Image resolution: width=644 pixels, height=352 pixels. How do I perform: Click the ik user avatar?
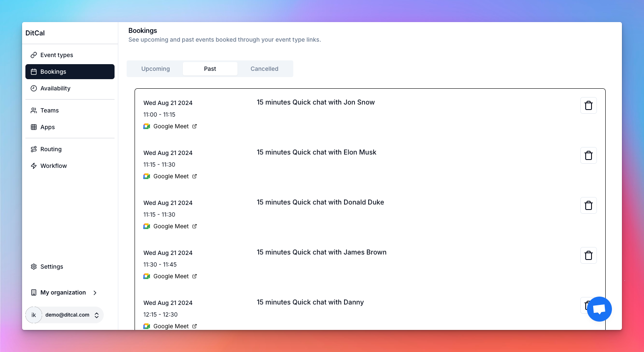(x=34, y=315)
